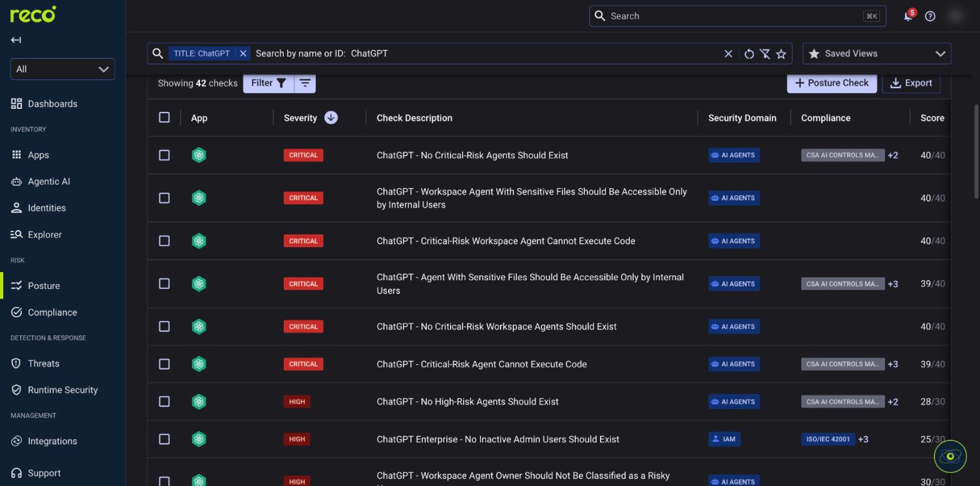Image resolution: width=980 pixels, height=486 pixels.
Task: Click the reco logo
Action: [33, 14]
